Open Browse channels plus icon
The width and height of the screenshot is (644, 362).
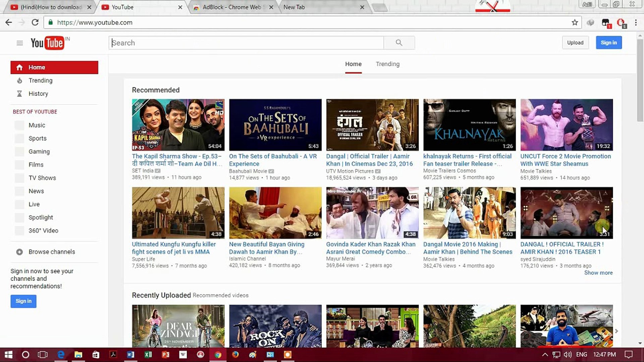tap(19, 252)
